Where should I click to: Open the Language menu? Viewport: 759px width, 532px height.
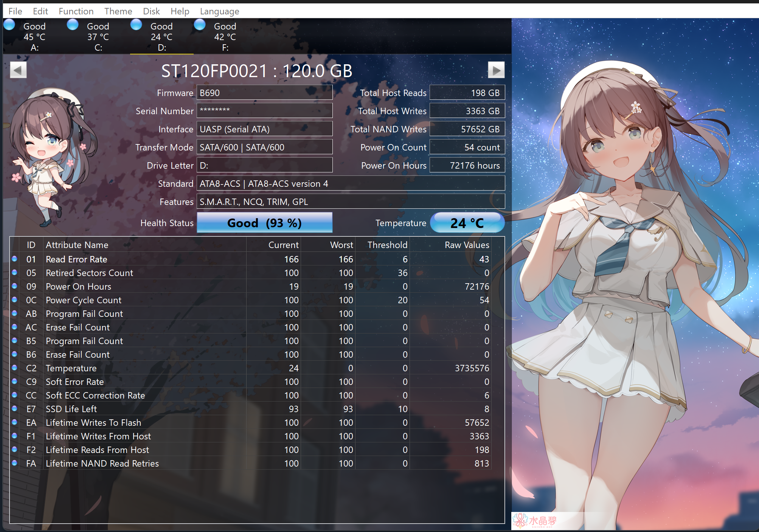coord(219,11)
